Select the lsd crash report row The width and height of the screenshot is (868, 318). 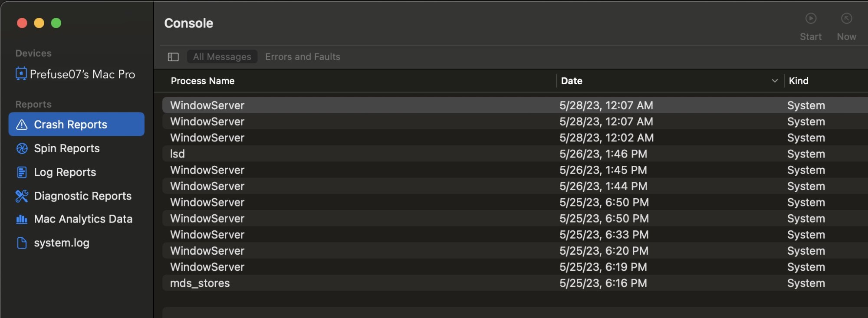[x=515, y=154]
